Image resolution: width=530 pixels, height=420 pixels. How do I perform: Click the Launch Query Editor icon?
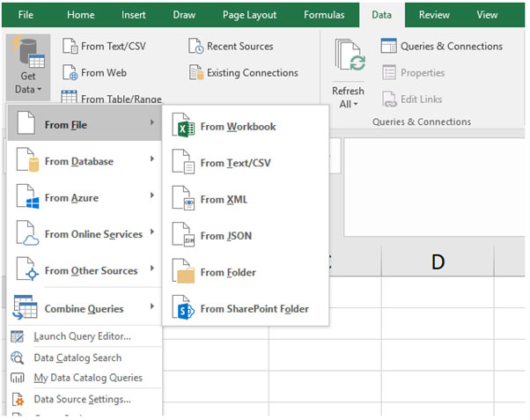pyautogui.click(x=18, y=337)
